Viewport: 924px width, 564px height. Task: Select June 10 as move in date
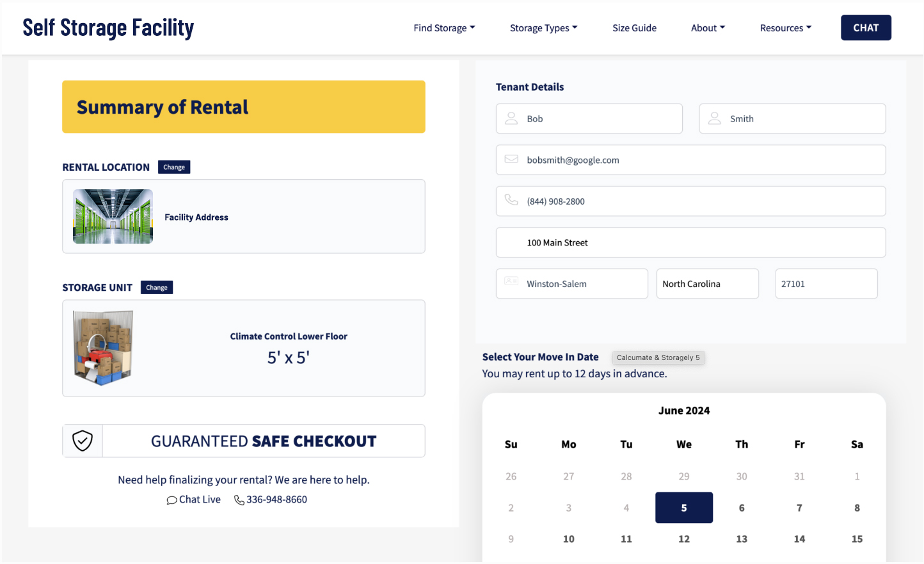click(569, 539)
